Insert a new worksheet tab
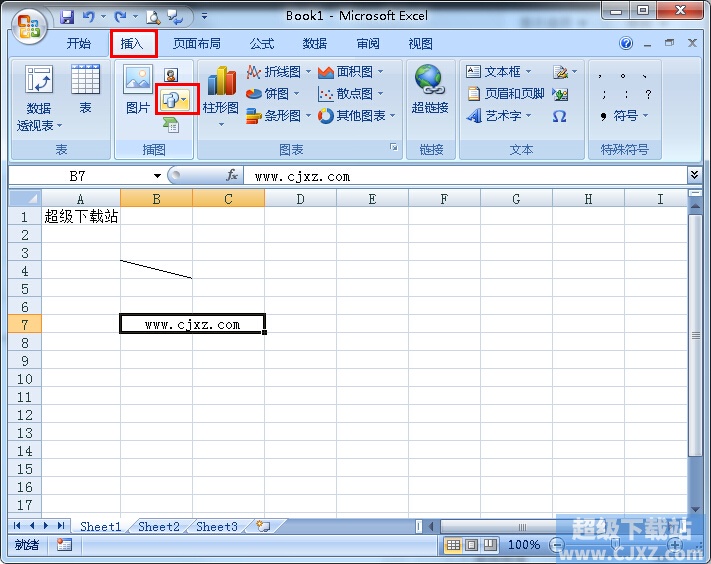Screen dimensions: 711x564 pyautogui.click(x=263, y=526)
